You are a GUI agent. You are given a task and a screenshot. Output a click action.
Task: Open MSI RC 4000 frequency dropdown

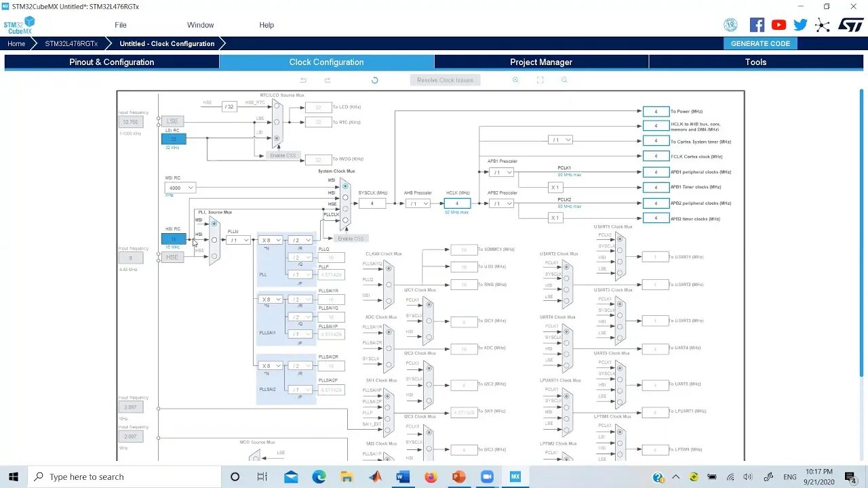180,187
